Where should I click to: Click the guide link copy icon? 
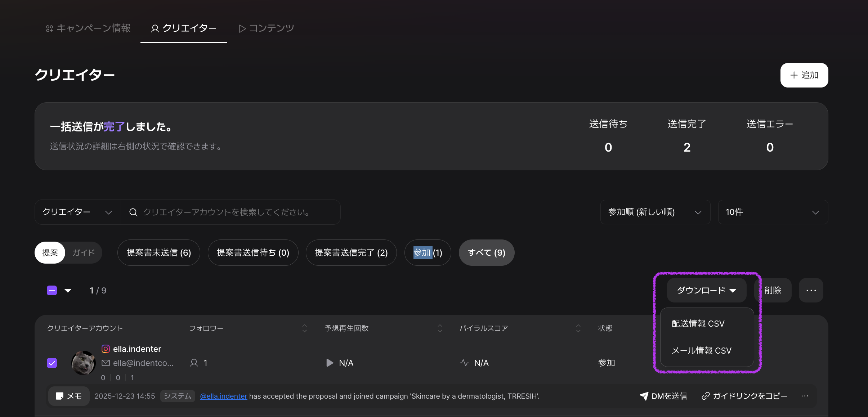pos(706,396)
